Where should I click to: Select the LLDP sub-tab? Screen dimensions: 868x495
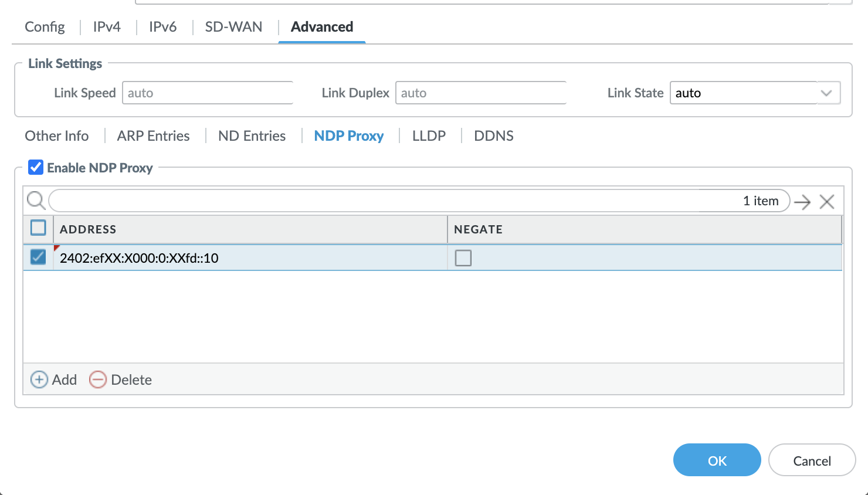pyautogui.click(x=429, y=136)
